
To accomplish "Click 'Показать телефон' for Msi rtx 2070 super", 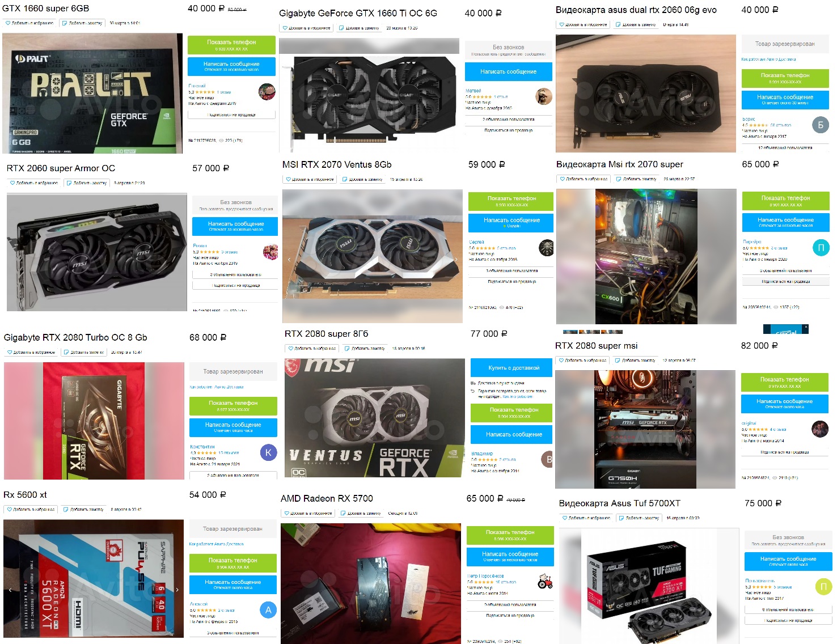I will point(785,201).
